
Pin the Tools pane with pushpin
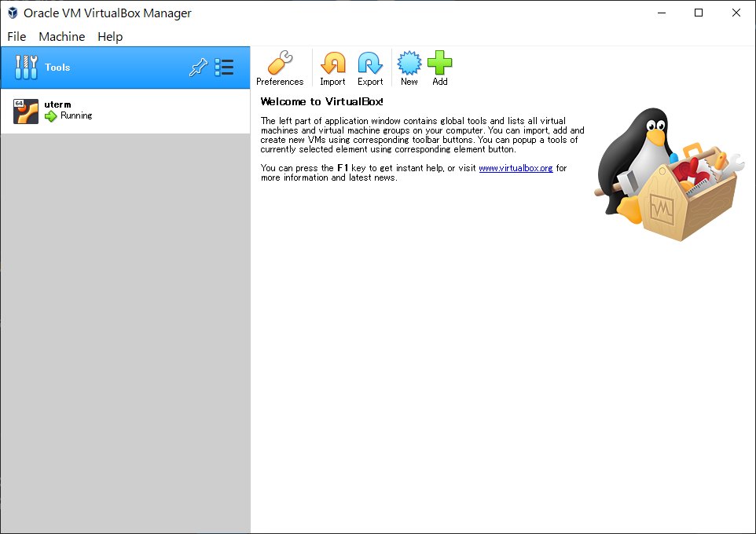click(x=198, y=67)
